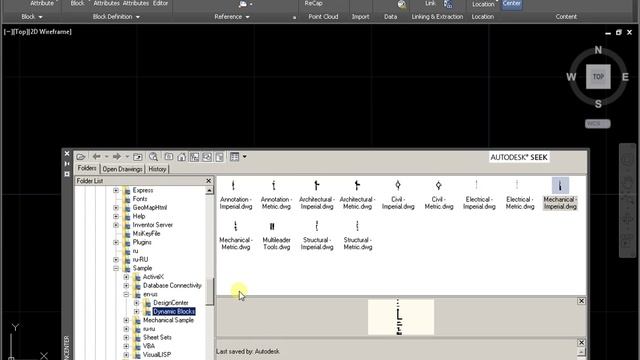This screenshot has width=640, height=360.
Task: Click the Views icon in DesignCenter toolbar
Action: click(234, 157)
